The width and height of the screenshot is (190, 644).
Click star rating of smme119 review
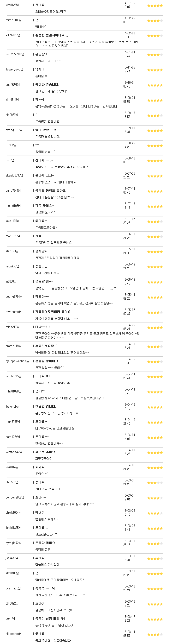(155, 347)
